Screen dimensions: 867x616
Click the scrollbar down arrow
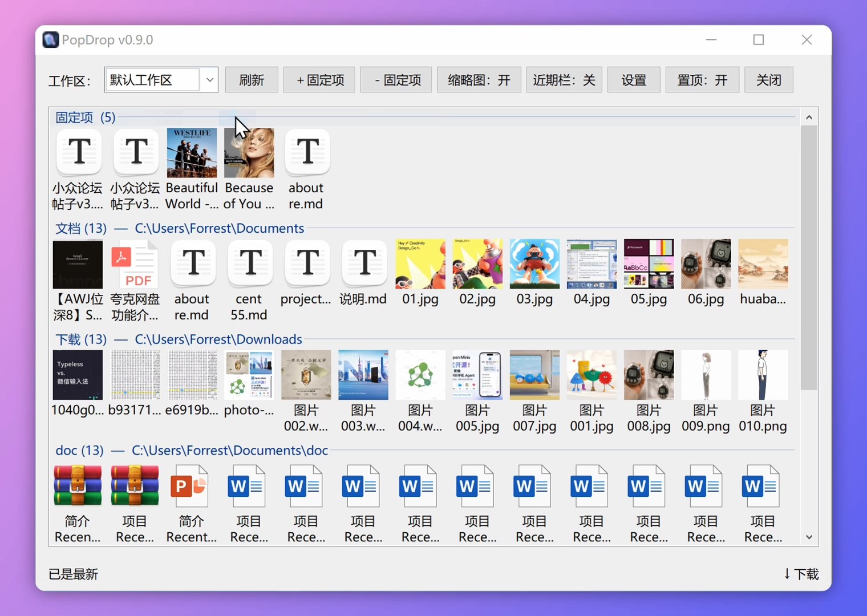pyautogui.click(x=809, y=537)
